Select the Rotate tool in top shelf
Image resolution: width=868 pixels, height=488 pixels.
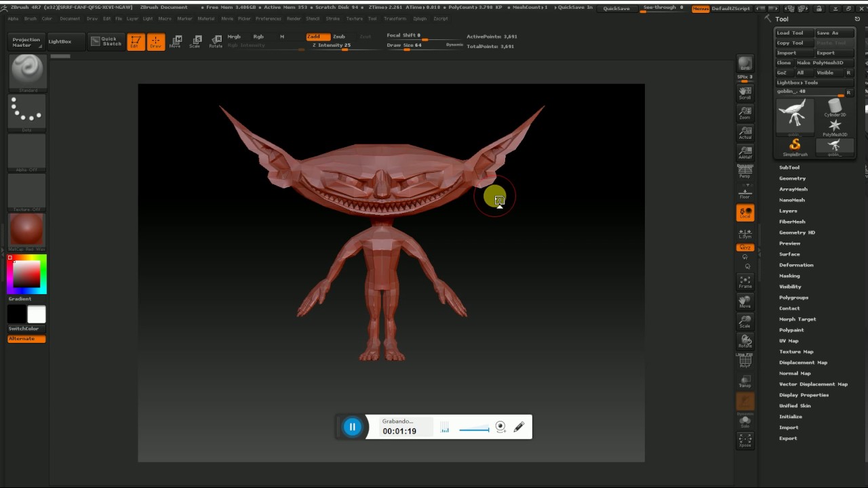coord(216,41)
